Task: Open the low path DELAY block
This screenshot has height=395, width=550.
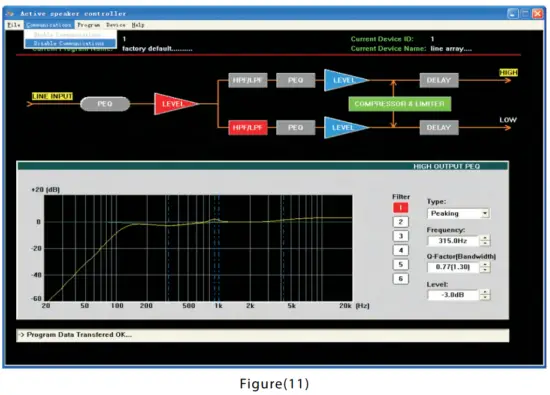Action: (x=439, y=128)
